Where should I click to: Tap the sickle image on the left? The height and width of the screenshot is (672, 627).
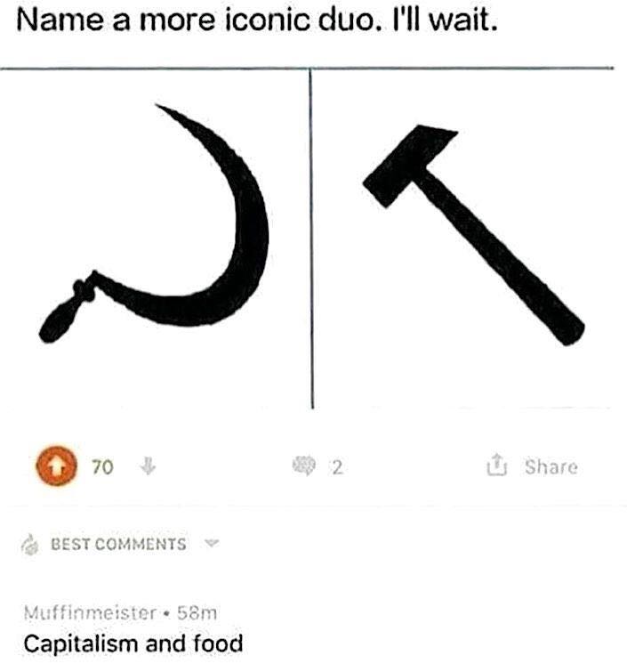154,223
